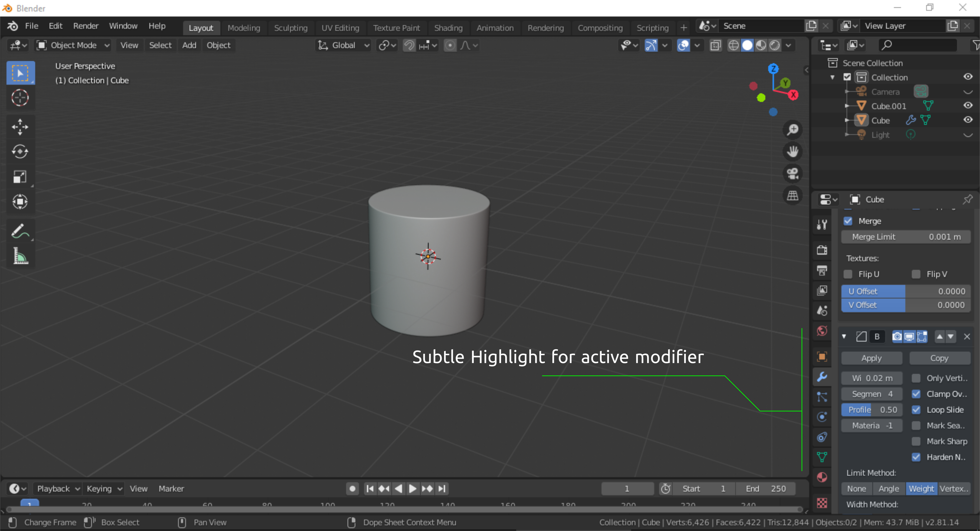Open Material properties tab icon

tap(822, 477)
